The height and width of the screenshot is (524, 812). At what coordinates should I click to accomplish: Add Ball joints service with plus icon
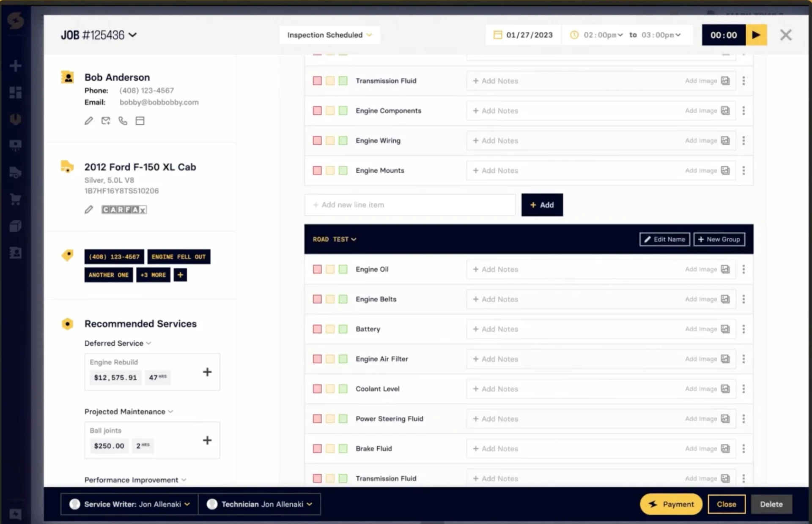207,440
